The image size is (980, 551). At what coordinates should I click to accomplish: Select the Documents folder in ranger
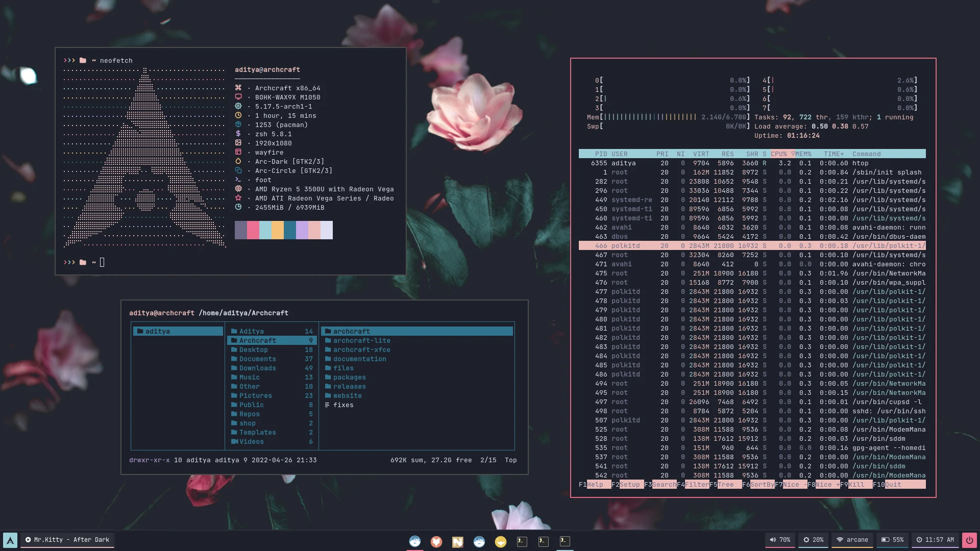[272, 359]
